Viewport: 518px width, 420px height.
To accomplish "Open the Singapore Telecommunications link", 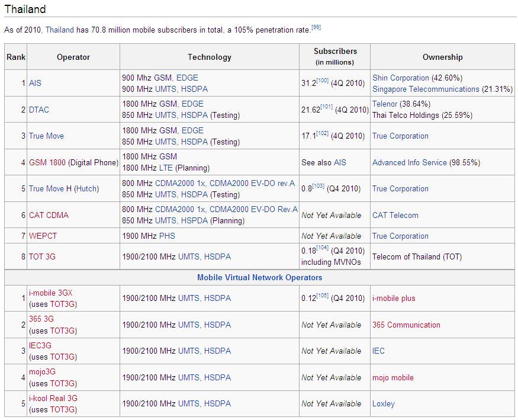I will pyautogui.click(x=426, y=89).
